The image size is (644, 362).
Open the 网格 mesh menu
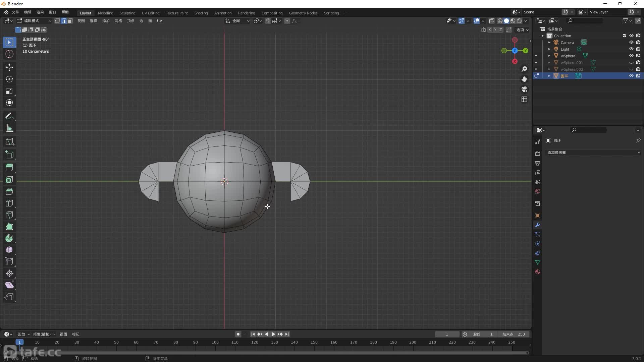pyautogui.click(x=118, y=21)
